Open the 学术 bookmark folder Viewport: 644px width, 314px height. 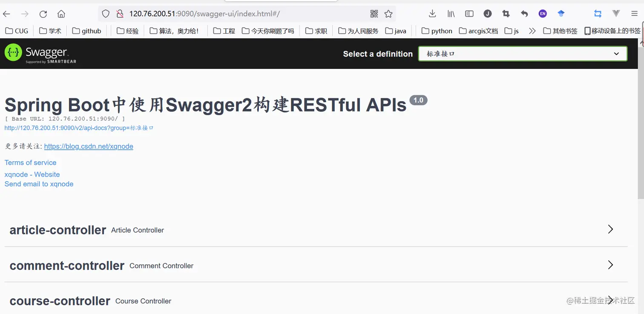click(50, 31)
